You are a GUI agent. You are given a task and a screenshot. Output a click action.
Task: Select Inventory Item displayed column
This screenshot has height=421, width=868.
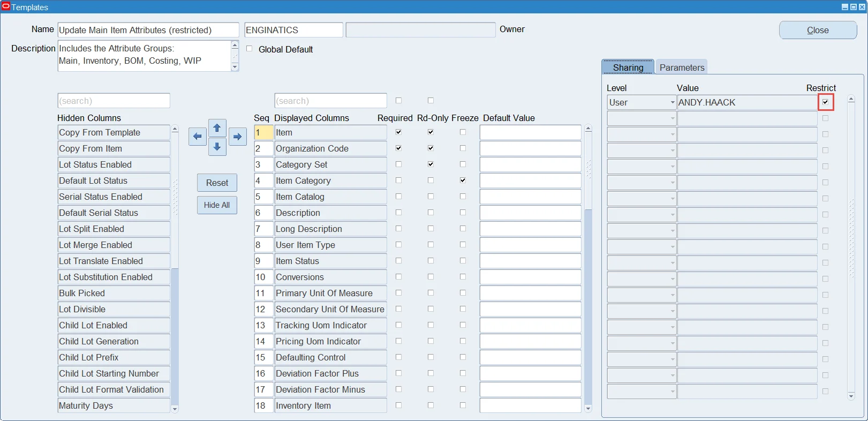(x=330, y=405)
